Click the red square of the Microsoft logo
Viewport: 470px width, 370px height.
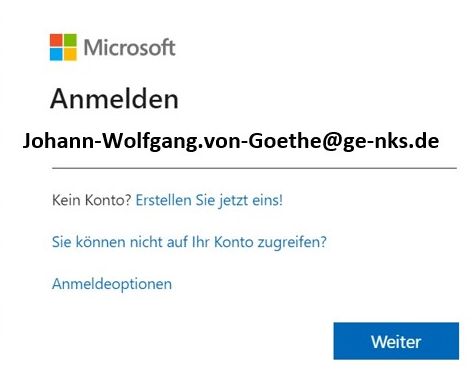tap(56, 40)
